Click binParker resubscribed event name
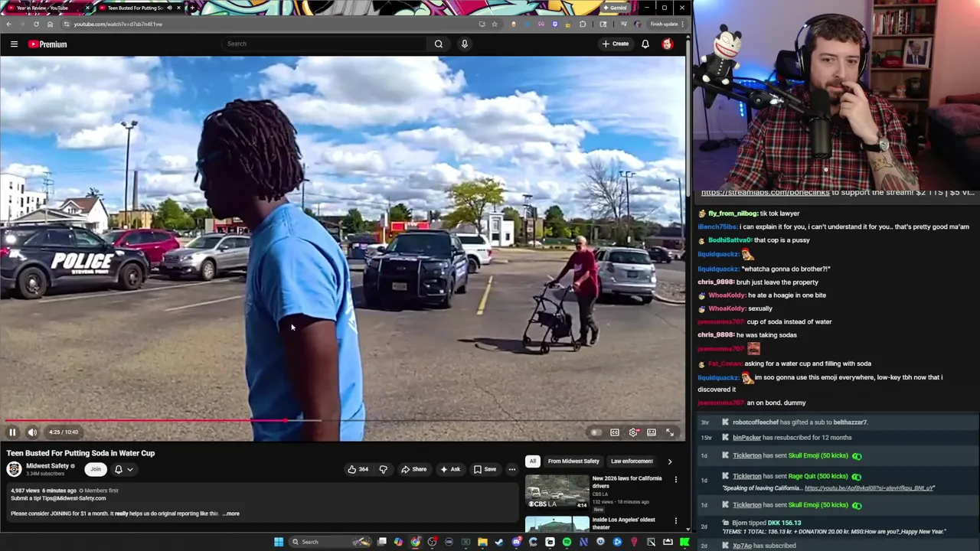The image size is (980, 551). (746, 438)
